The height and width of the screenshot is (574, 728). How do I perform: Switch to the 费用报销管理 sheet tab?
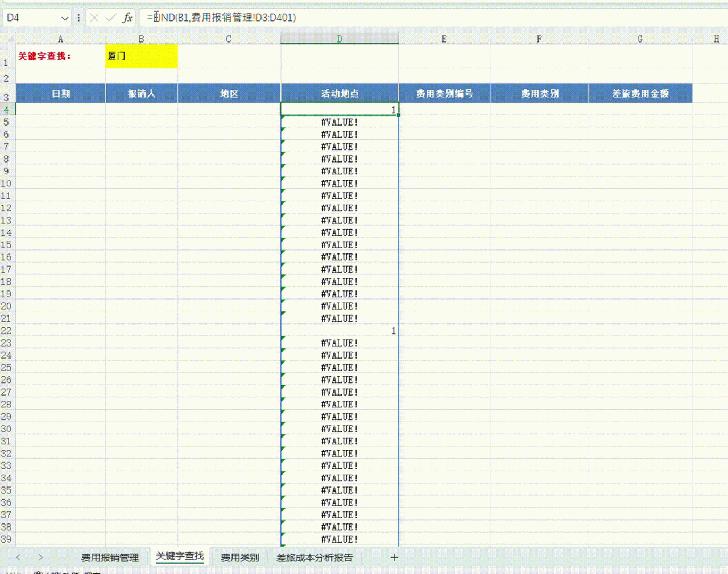pos(110,558)
